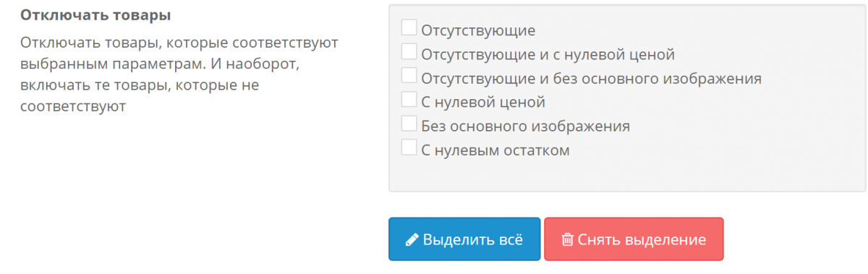868x274 pixels.
Task: Click the label text С нулевым остатком
Action: point(495,150)
